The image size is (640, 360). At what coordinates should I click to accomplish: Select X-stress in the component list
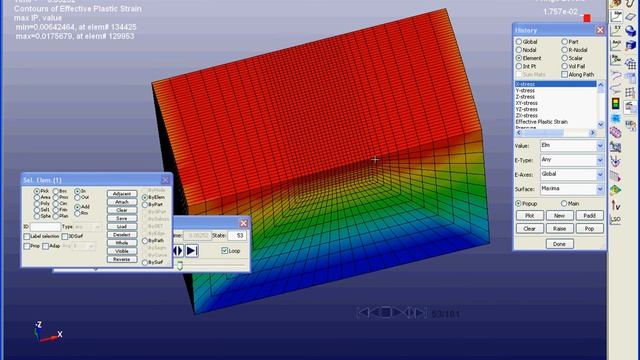pos(556,84)
